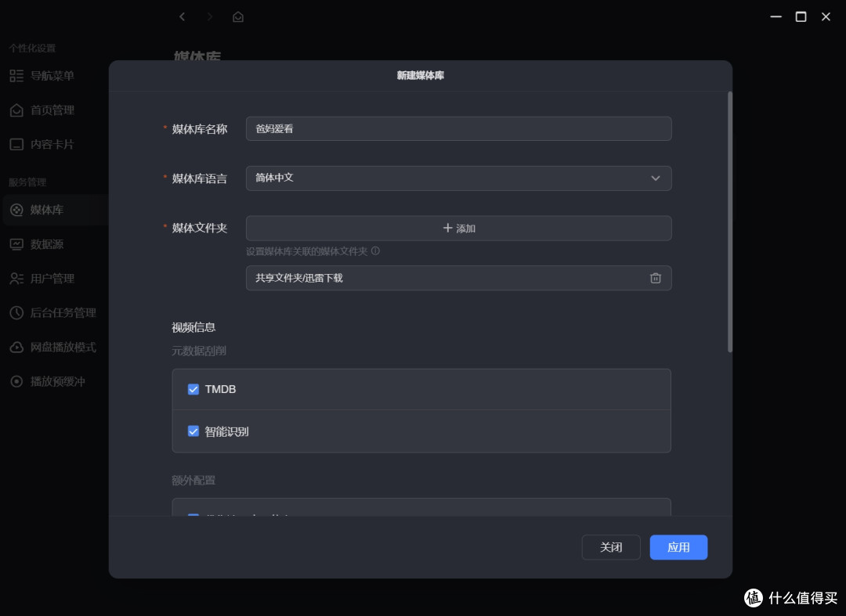Click the 设置媒体库关联的媒体文件夹 hint text

point(306,251)
